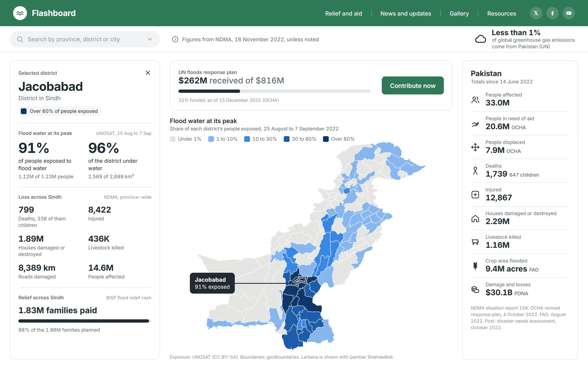Click the Flashboard wave logo icon
This screenshot has height=368, width=588.
coord(20,13)
